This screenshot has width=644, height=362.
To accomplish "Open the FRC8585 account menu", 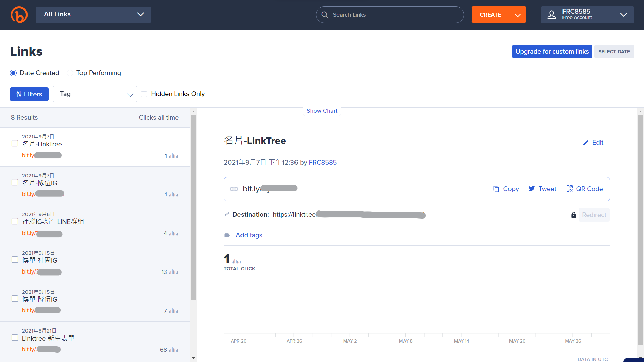I will [x=587, y=15].
